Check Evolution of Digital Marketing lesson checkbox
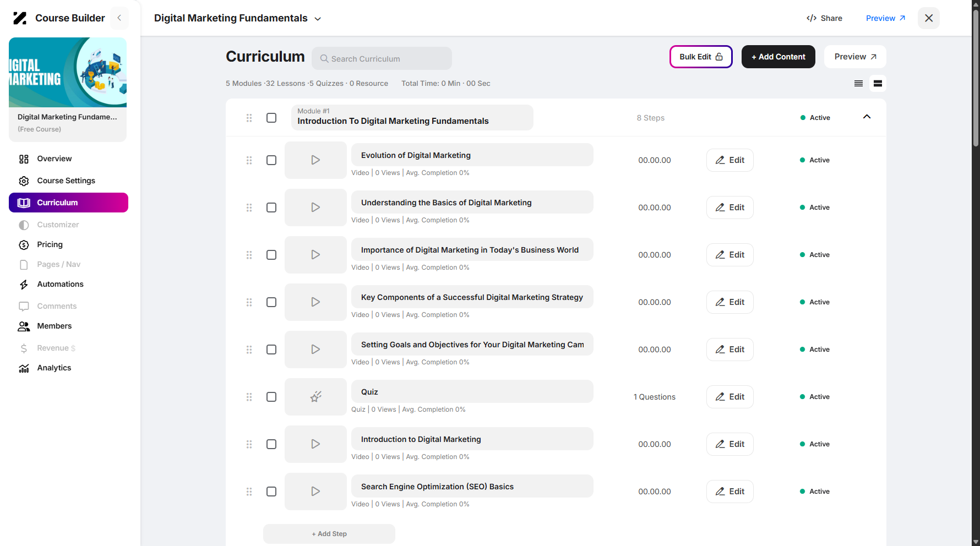Screen dimensions: 980x546 point(271,160)
